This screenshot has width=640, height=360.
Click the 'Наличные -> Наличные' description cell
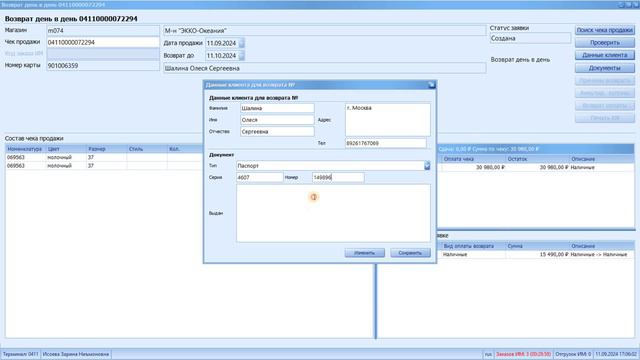[601, 254]
